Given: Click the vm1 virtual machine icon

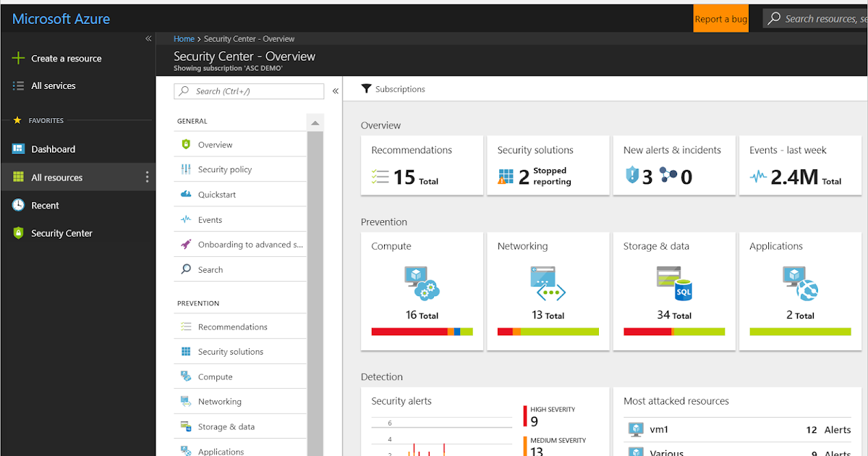Looking at the screenshot, I should pyautogui.click(x=635, y=428).
